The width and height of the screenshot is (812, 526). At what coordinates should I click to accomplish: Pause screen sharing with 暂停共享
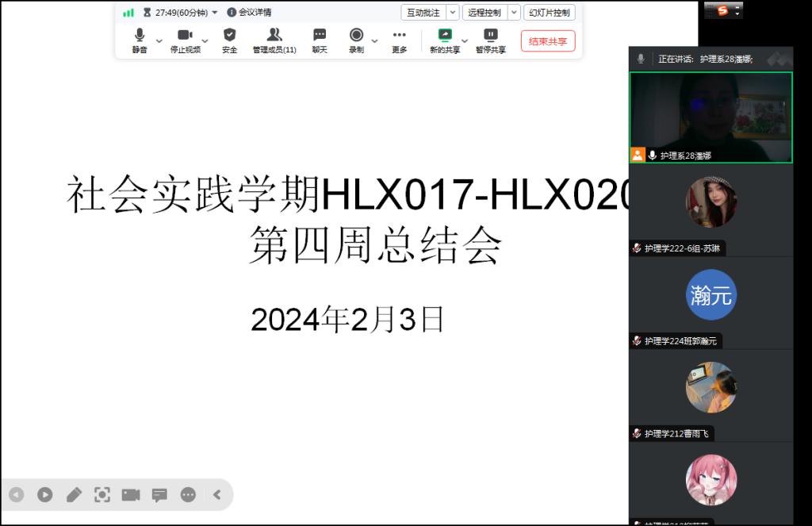491,40
